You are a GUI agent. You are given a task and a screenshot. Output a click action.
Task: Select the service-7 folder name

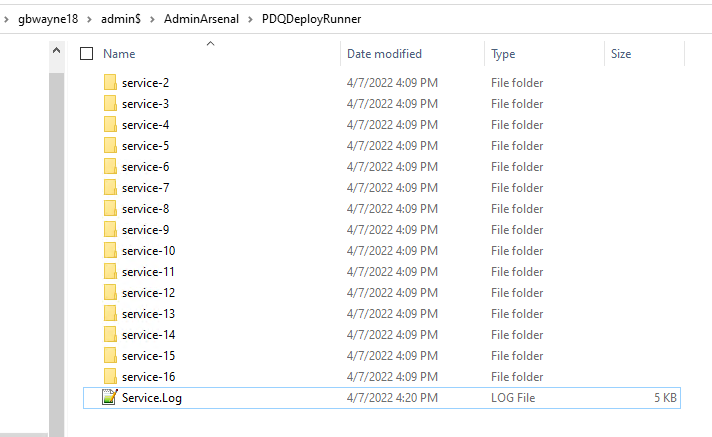click(x=145, y=188)
